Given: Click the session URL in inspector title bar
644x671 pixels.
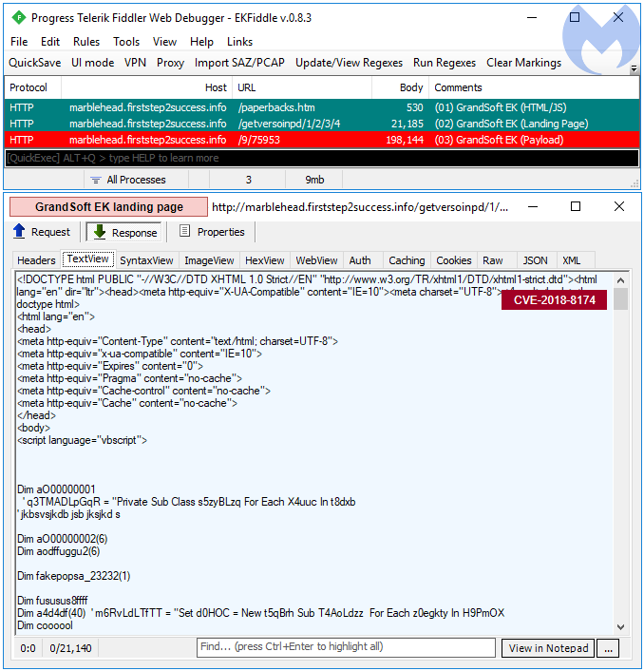Looking at the screenshot, I should coord(360,207).
